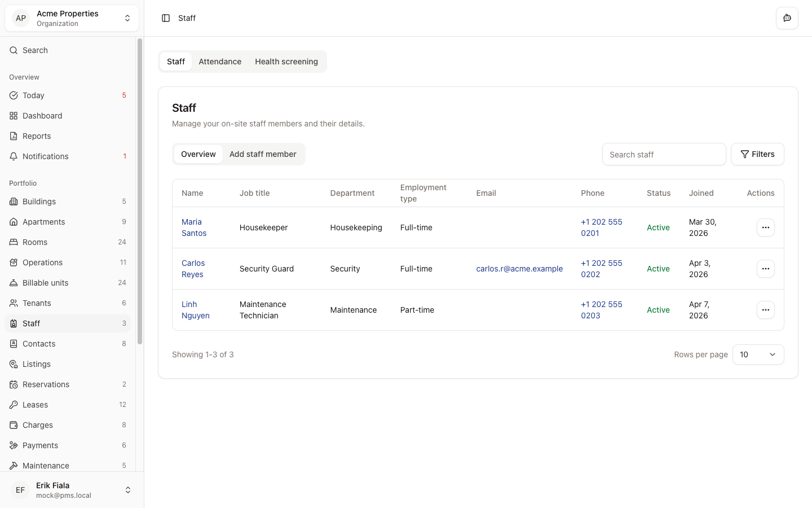This screenshot has width=812, height=508.
Task: Open the assistant chat icon top right
Action: tap(787, 18)
